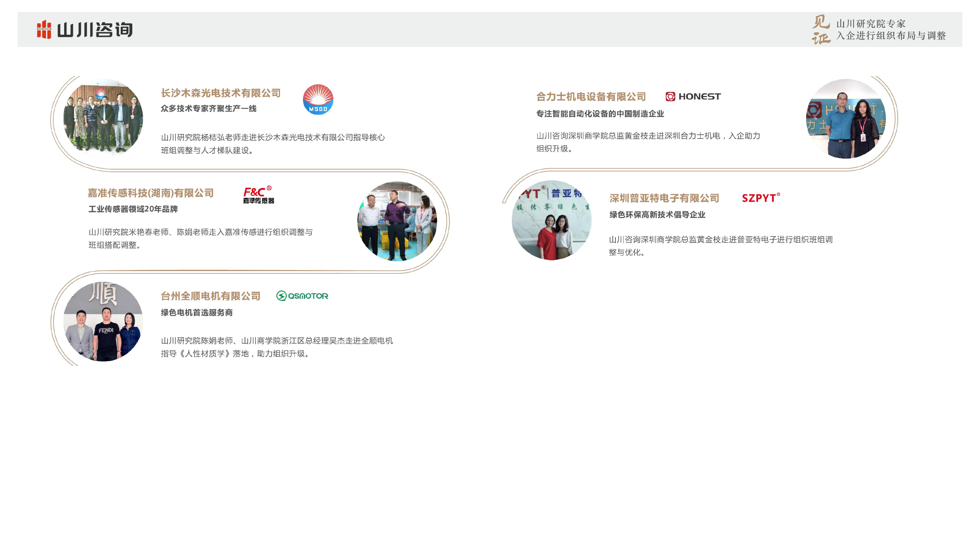Open the 普亚特 two women photo
This screenshot has height=551, width=980.
pos(552,220)
